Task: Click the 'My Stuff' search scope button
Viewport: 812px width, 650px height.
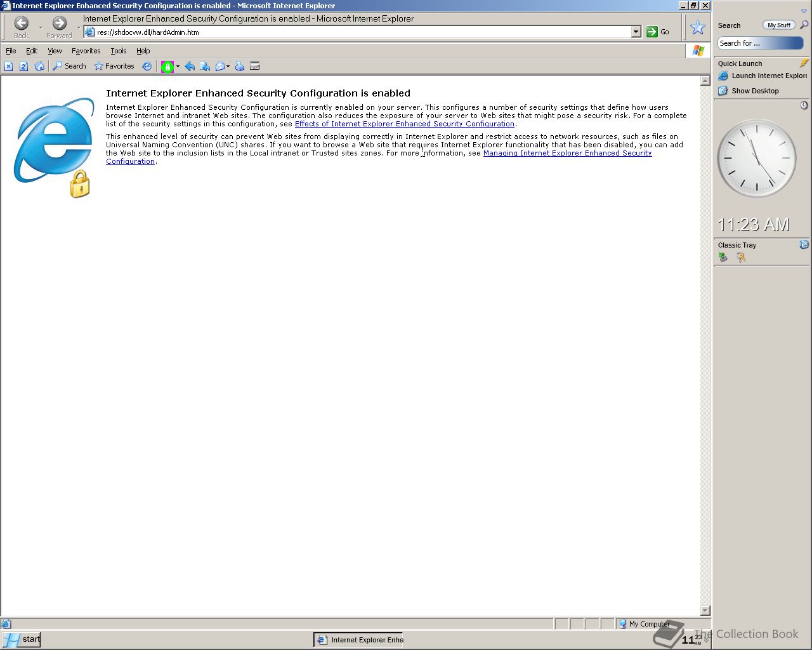Action: [779, 25]
